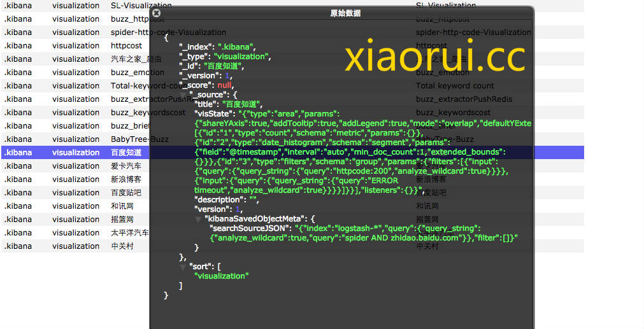
Task: Open the httpcost visualization row
Action: [x=76, y=45]
